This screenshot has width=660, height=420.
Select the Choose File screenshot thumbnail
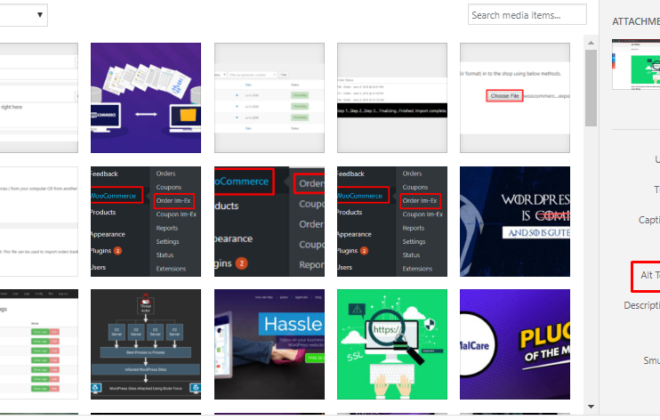click(515, 98)
